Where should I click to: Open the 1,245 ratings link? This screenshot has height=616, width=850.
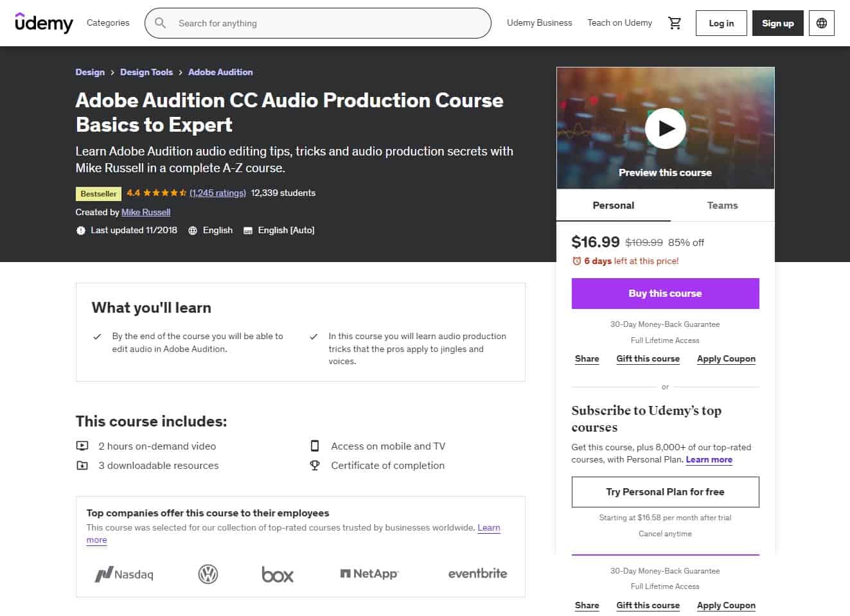coord(218,193)
